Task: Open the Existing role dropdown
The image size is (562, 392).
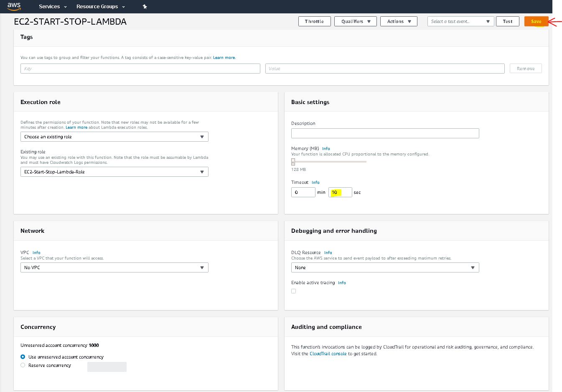Action: tap(114, 172)
